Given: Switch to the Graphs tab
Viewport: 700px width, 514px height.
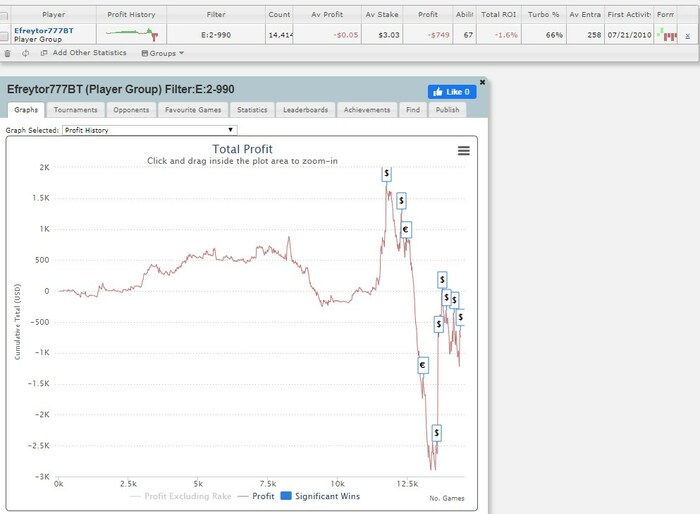Looking at the screenshot, I should [26, 110].
